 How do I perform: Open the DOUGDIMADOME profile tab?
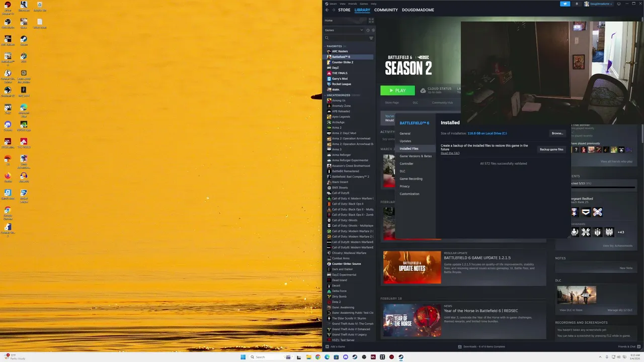coord(418,10)
